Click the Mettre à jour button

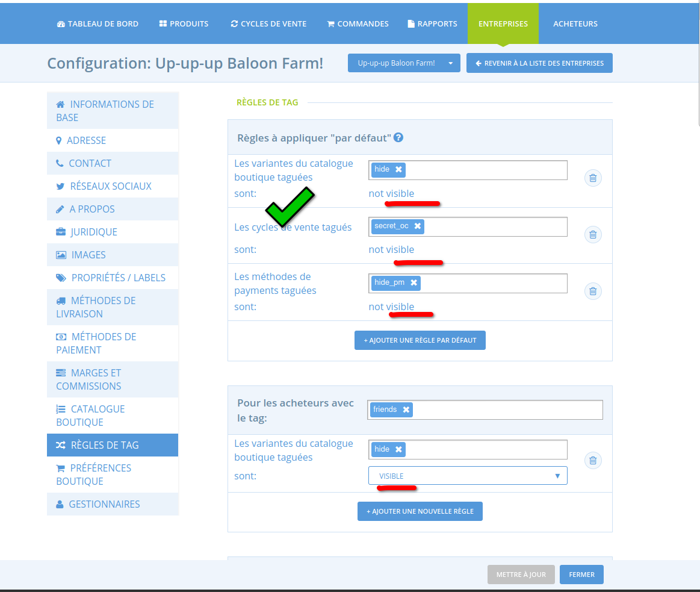[x=521, y=575]
